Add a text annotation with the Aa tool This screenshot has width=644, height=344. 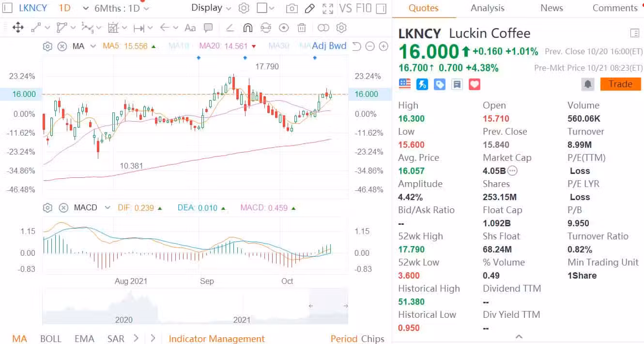[x=190, y=28]
